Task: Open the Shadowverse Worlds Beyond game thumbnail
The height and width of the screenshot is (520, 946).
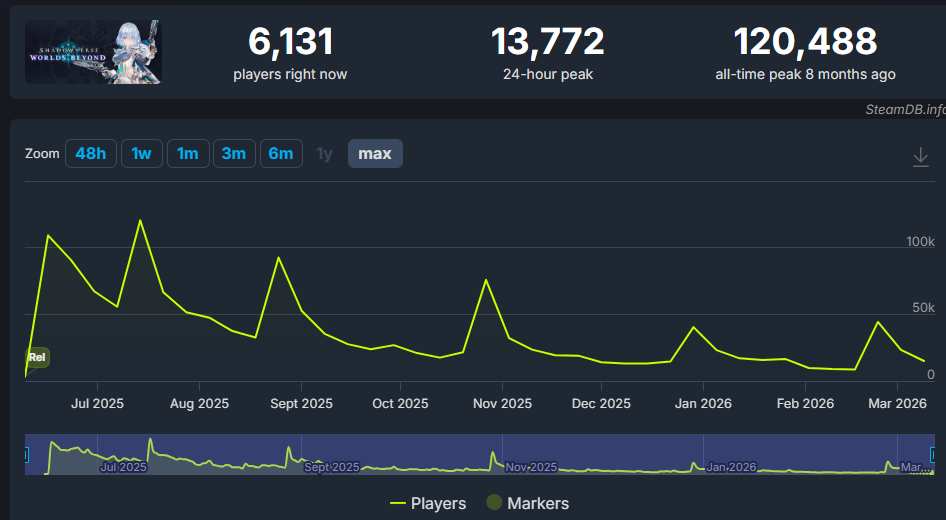Action: pos(93,52)
